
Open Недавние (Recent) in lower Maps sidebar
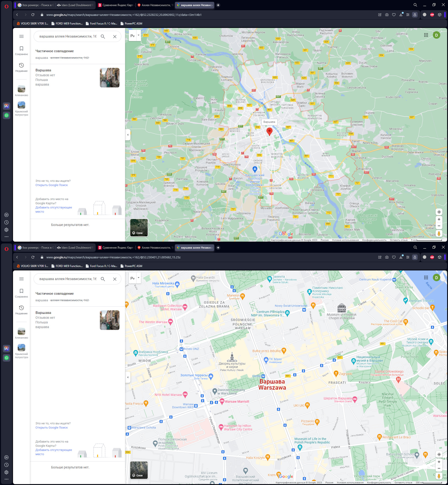tap(21, 310)
